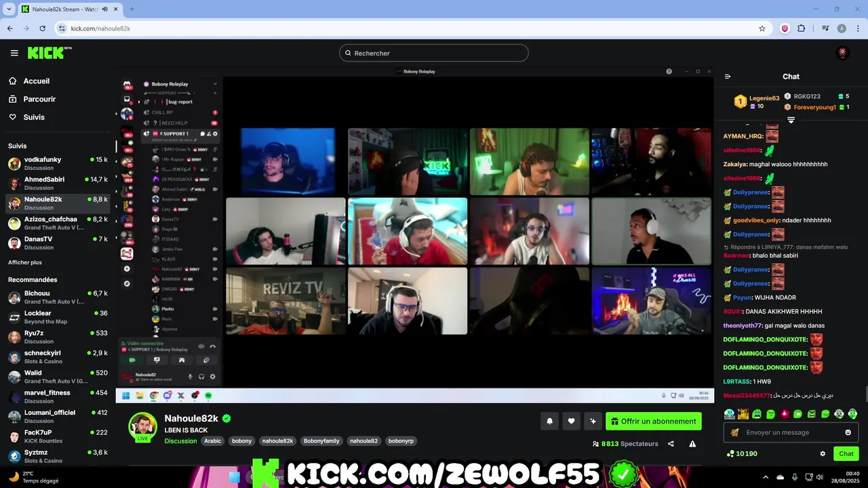This screenshot has width=868, height=488.
Task: Collapse the chat panel with arrow icon
Action: [x=728, y=77]
